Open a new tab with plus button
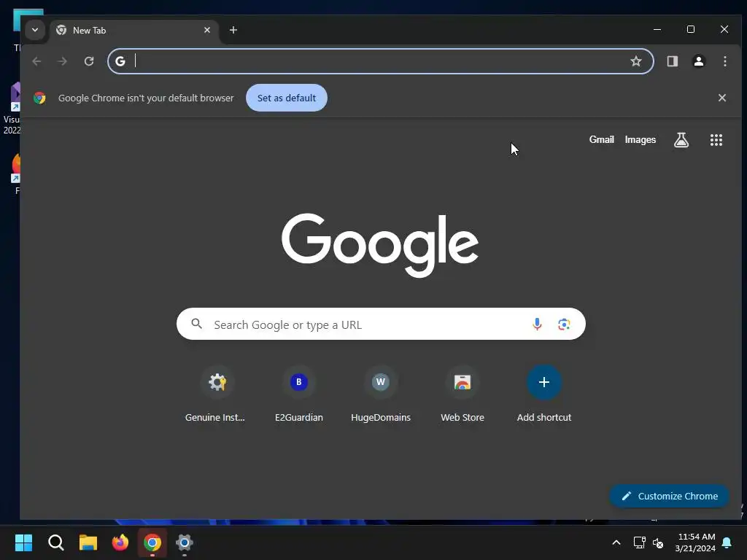This screenshot has width=747, height=560. (x=233, y=30)
